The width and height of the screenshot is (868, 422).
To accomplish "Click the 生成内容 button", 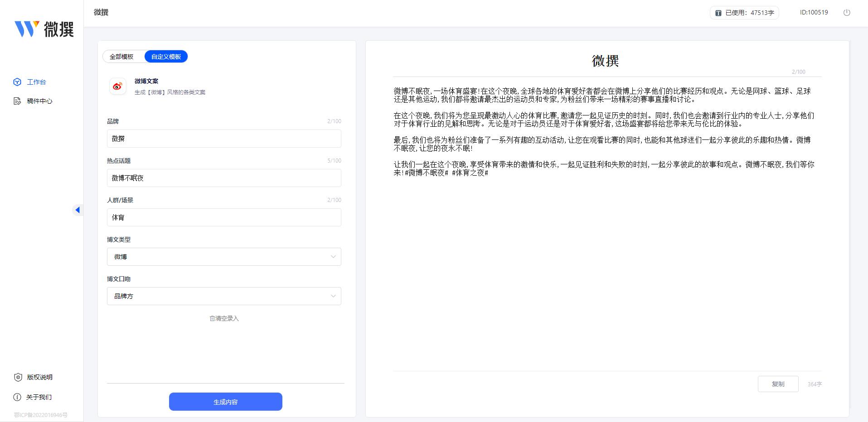I will (x=225, y=402).
